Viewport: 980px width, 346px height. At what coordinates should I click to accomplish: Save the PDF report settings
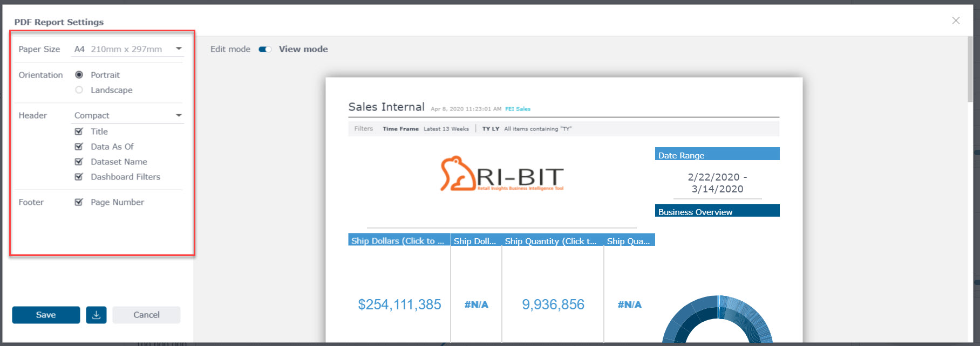click(x=46, y=315)
